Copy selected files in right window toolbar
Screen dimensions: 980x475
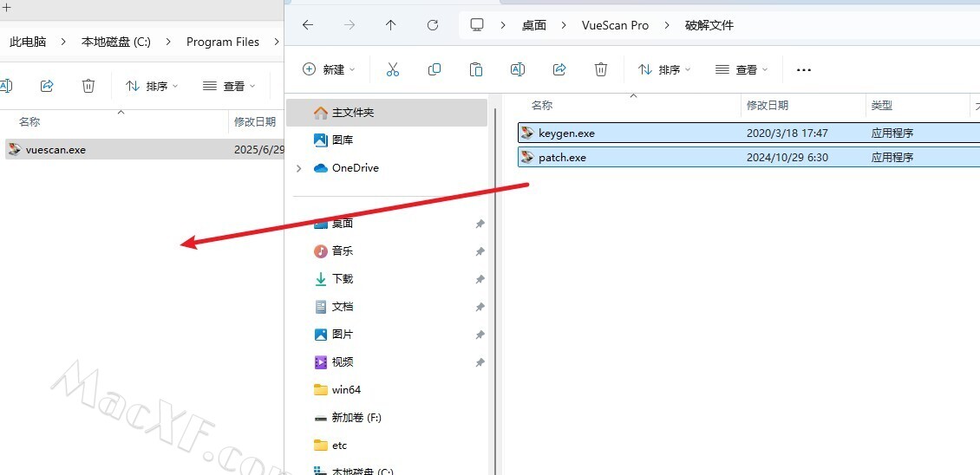[x=434, y=69]
